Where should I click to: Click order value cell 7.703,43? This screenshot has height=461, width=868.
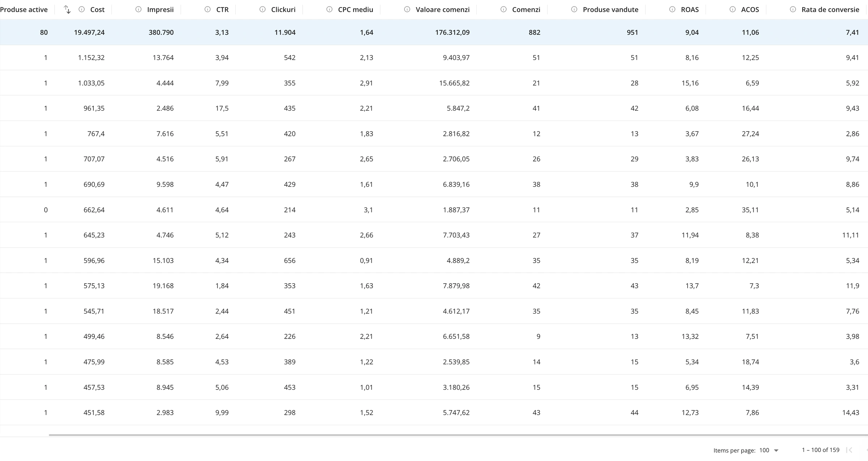(456, 235)
